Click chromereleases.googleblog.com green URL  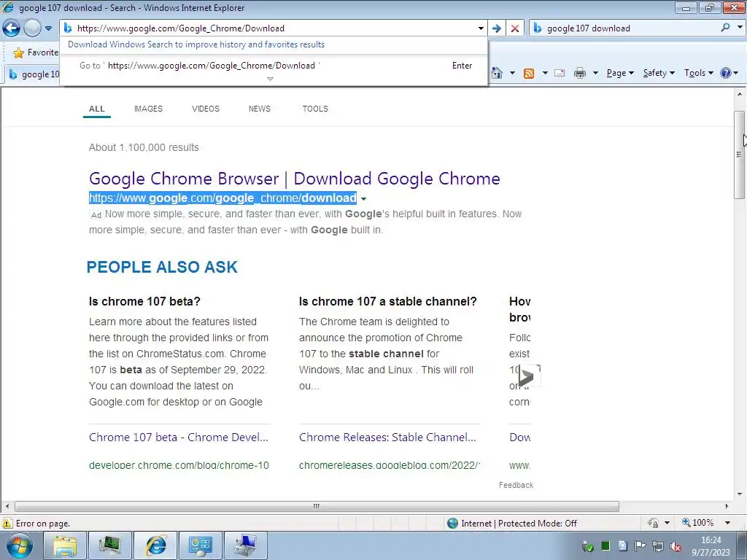390,464
